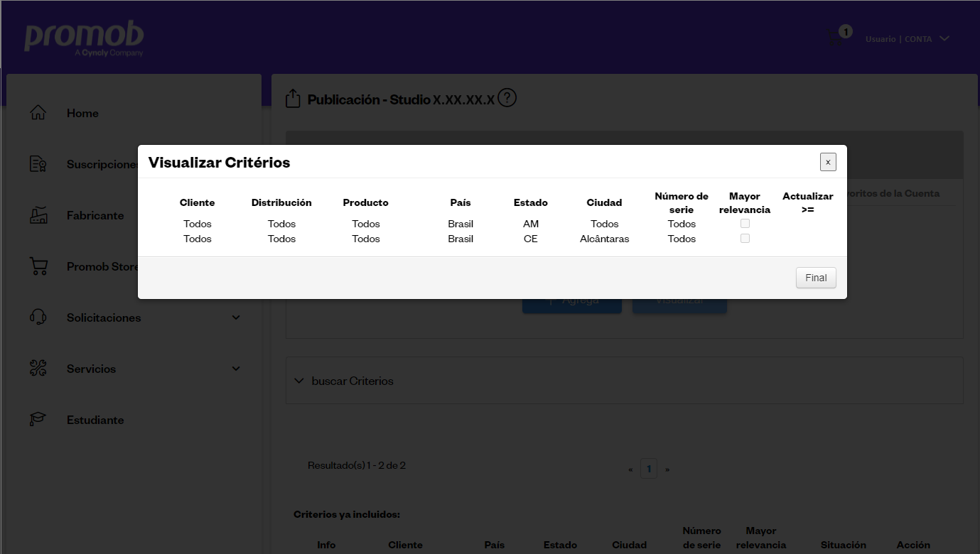Click the Solicitaciones headset icon
Screen dimensions: 980x554
click(x=38, y=317)
